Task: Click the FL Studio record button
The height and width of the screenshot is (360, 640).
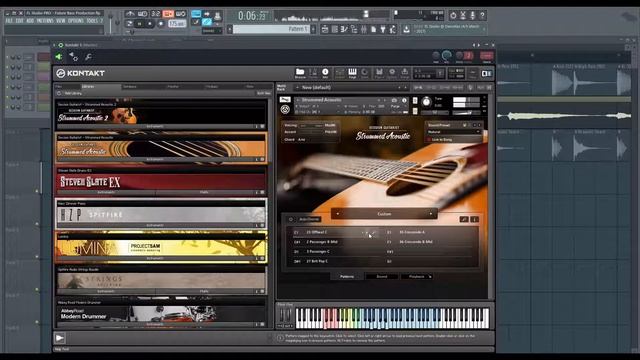Action: coord(161,24)
